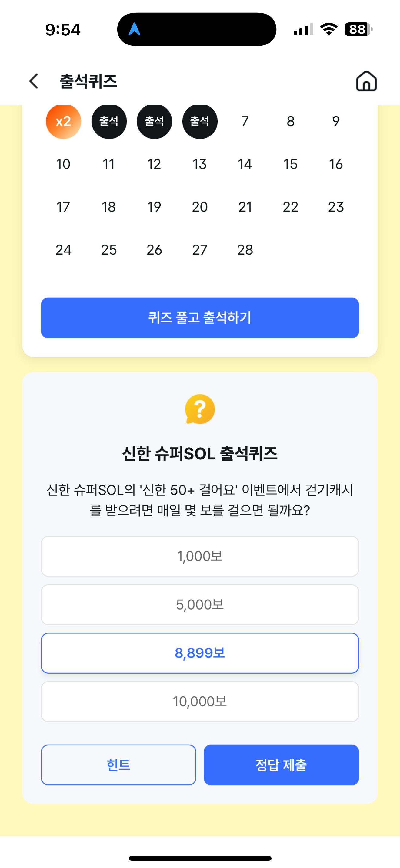Tap calendar day 14

245,164
